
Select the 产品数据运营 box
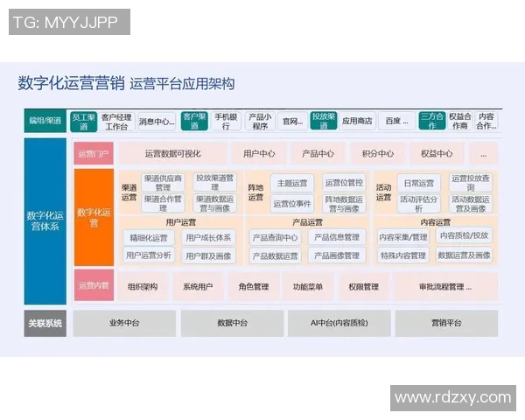[275, 255]
